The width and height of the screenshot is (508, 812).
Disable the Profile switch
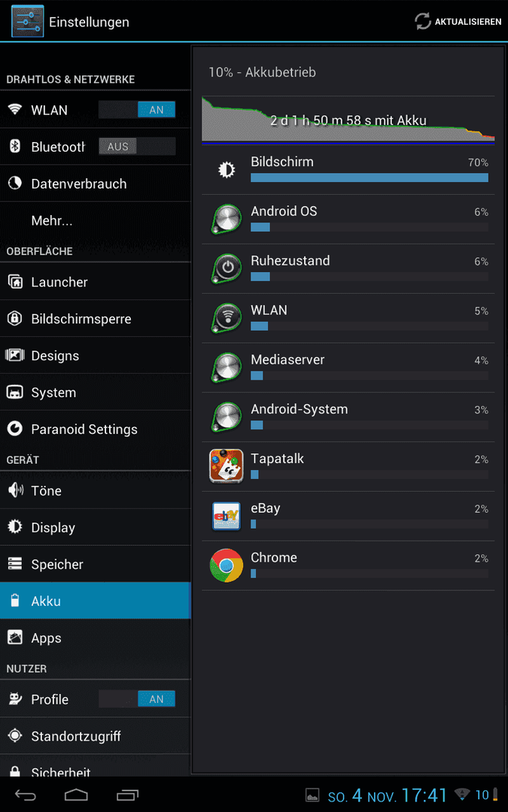[x=137, y=699]
